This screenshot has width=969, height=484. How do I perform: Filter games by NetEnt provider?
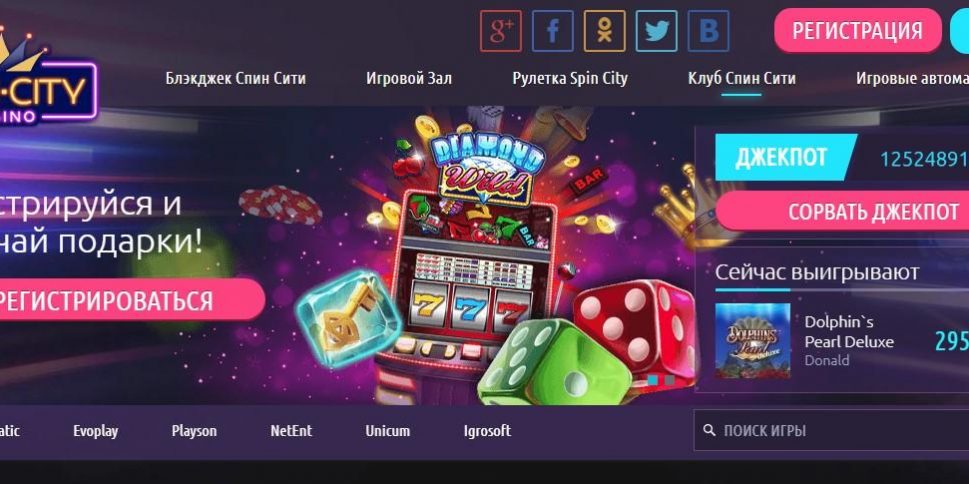291,431
